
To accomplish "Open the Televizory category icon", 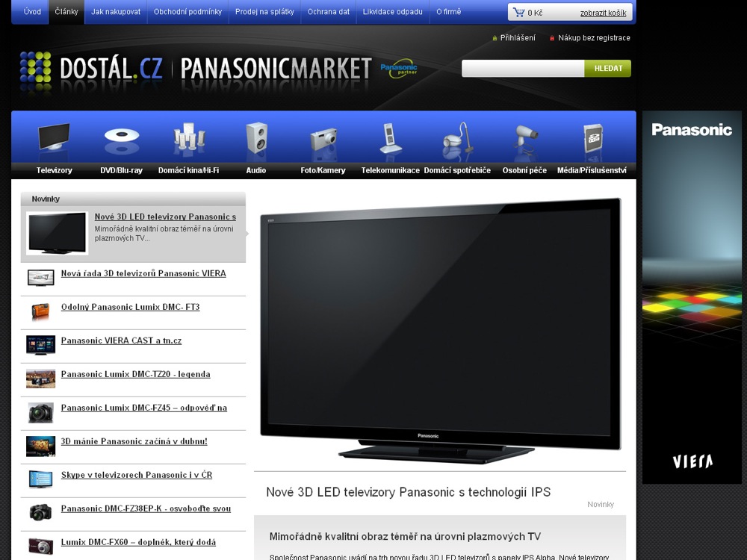I will [x=54, y=140].
